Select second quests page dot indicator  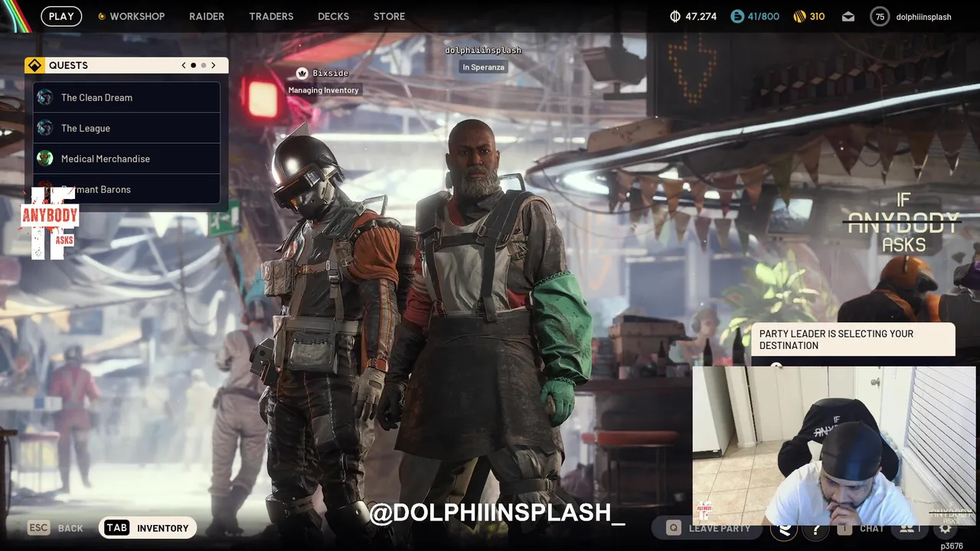(204, 65)
